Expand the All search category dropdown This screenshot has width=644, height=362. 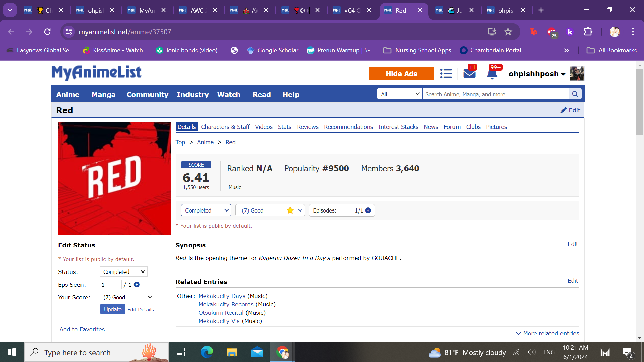coord(400,94)
